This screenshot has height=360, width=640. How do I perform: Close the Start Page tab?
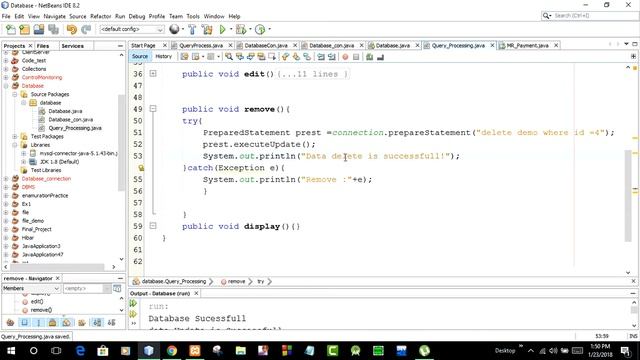click(165, 45)
